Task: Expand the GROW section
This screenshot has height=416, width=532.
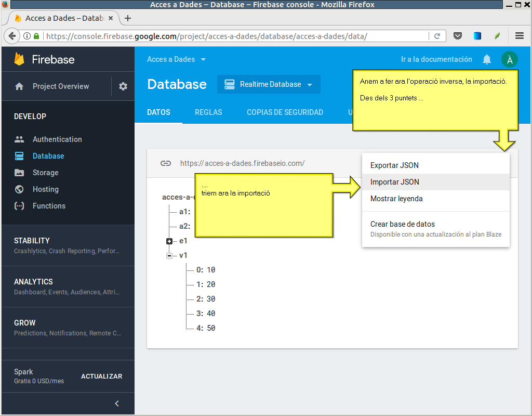Action: click(x=68, y=328)
